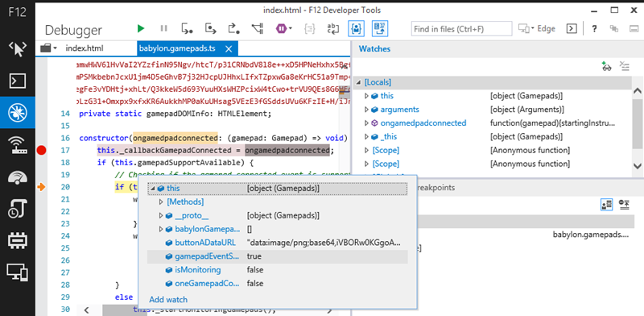Show the console pane toggle button
The width and height of the screenshot is (644, 316).
[571, 29]
